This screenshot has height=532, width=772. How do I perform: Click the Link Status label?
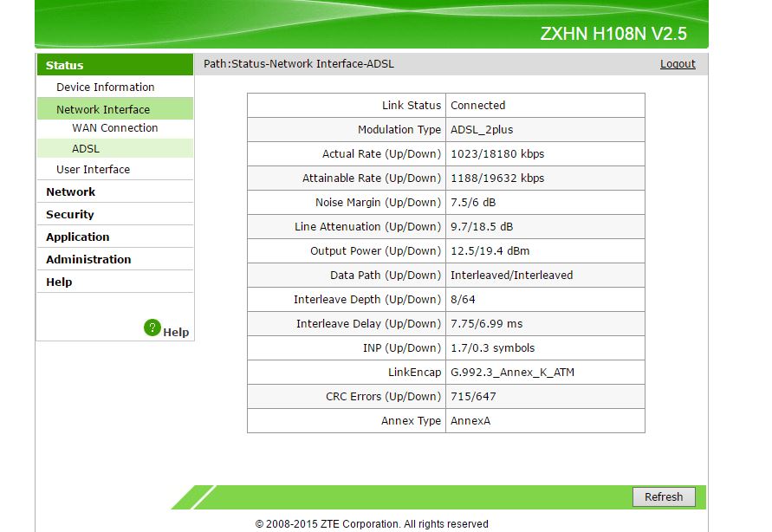pyautogui.click(x=412, y=106)
